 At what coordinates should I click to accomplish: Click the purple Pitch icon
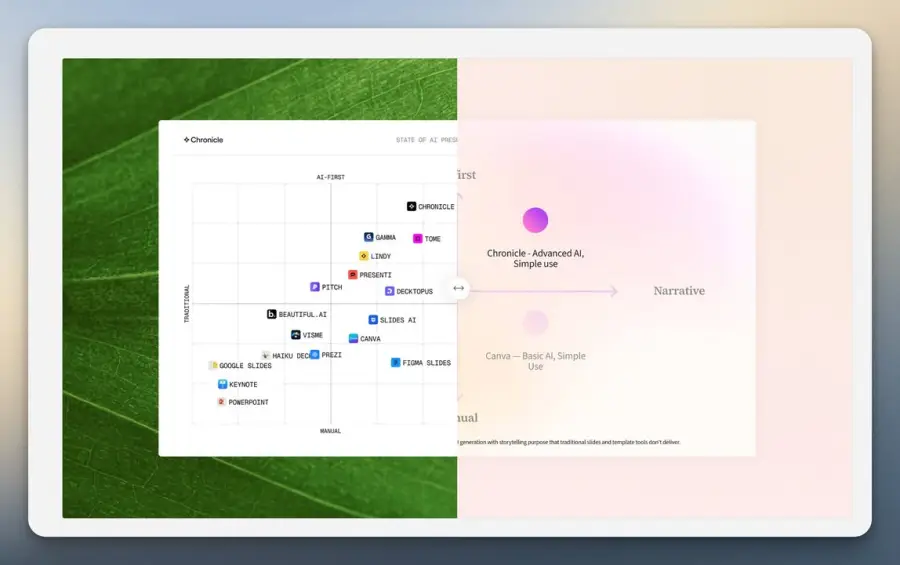click(315, 287)
